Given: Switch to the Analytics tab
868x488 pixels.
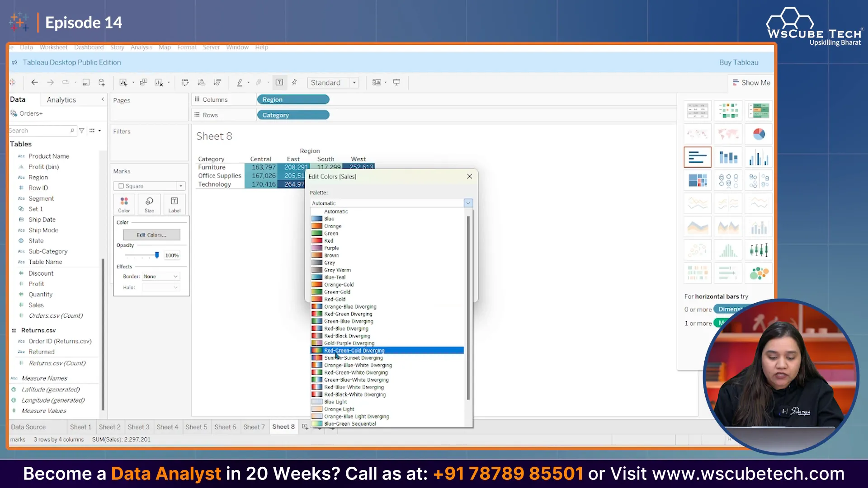Looking at the screenshot, I should 61,100.
